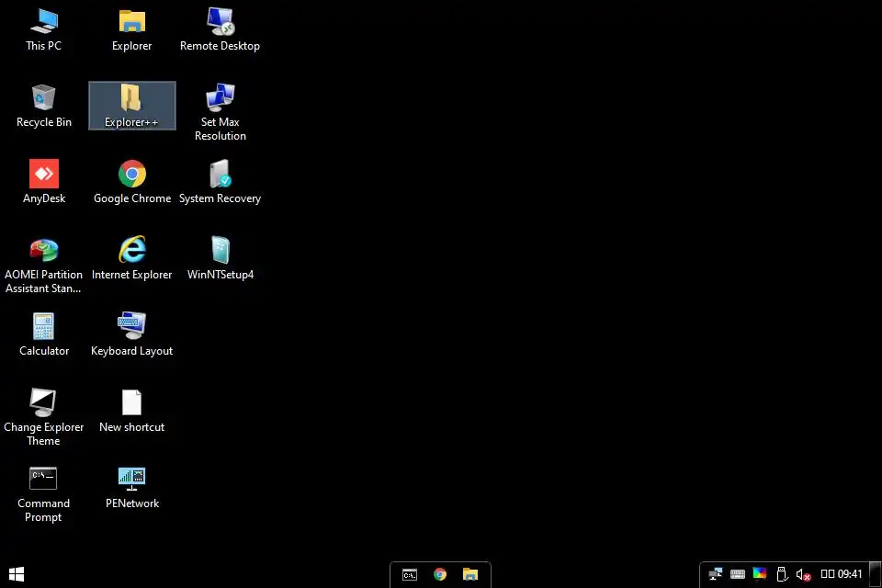This screenshot has height=588, width=882.
Task: Launch Chrome from the taskbar
Action: (440, 574)
